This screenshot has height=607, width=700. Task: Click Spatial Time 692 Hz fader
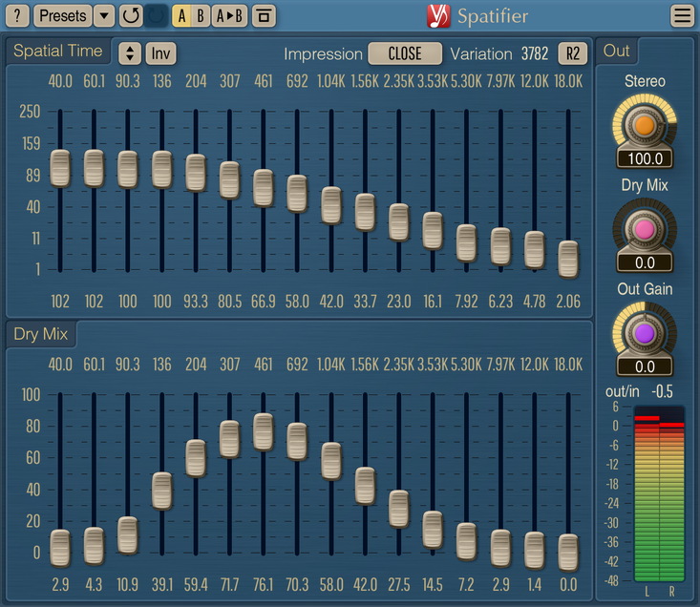pos(297,194)
